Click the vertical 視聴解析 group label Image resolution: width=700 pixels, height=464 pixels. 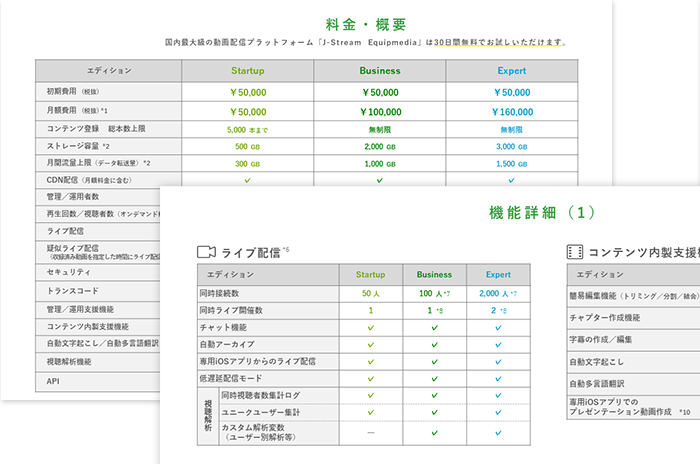click(x=208, y=416)
